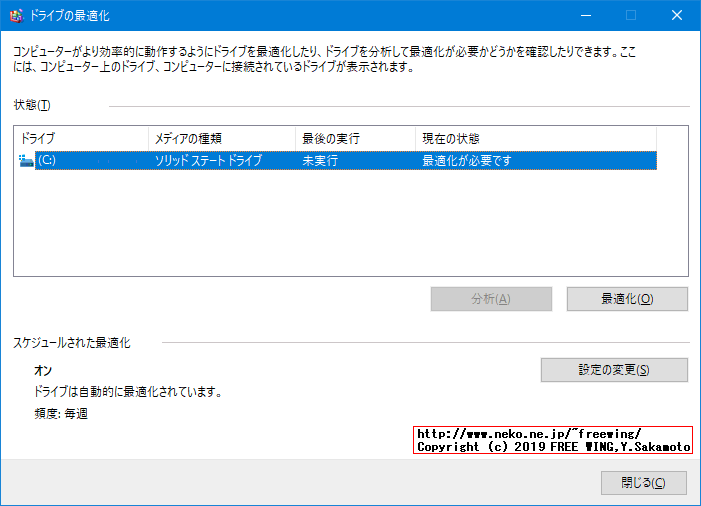Click the ドライブは自動的に最適化されています text
701x506 pixels.
click(128, 392)
